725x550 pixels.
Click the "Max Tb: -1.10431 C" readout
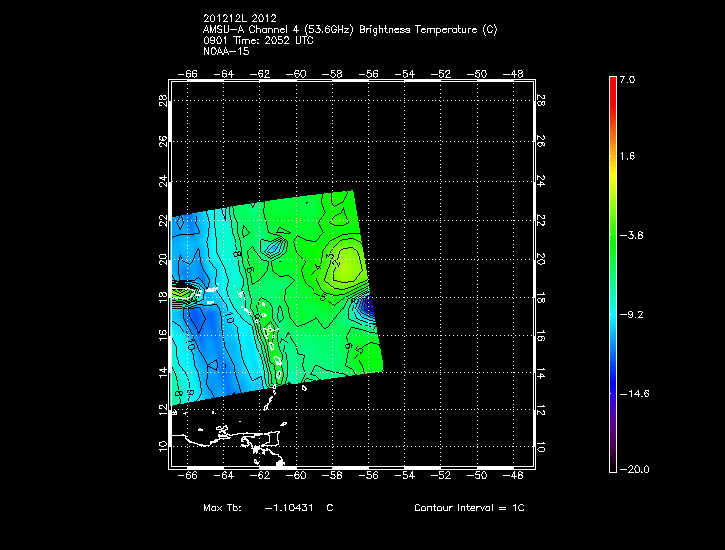click(x=268, y=508)
